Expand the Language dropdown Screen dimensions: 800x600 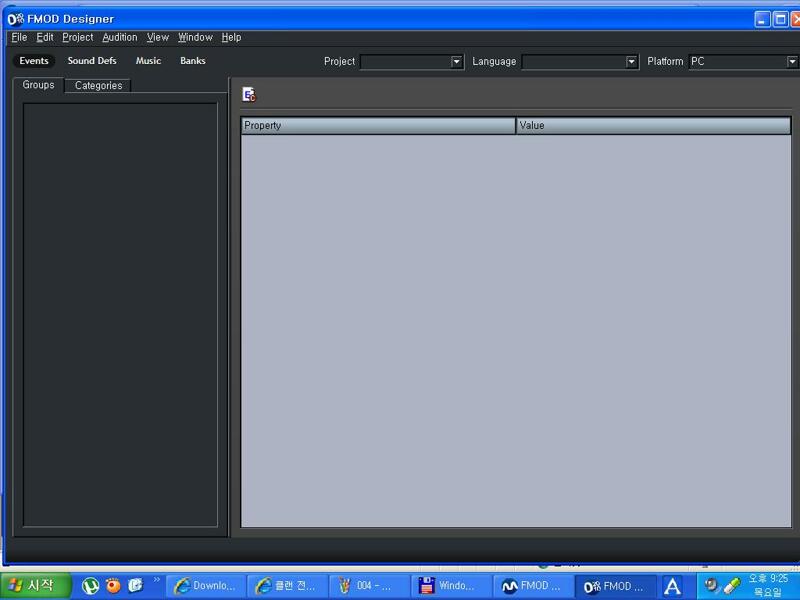coord(631,62)
